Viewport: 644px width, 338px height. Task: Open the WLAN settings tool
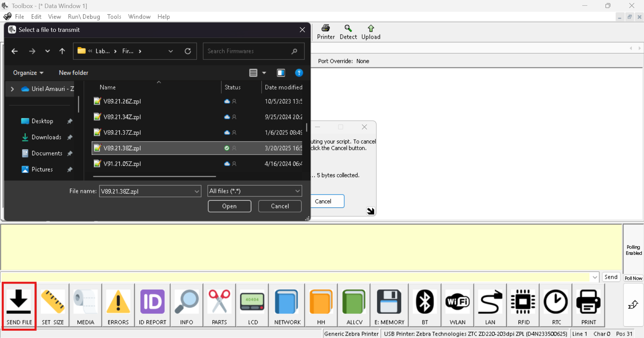click(x=457, y=305)
